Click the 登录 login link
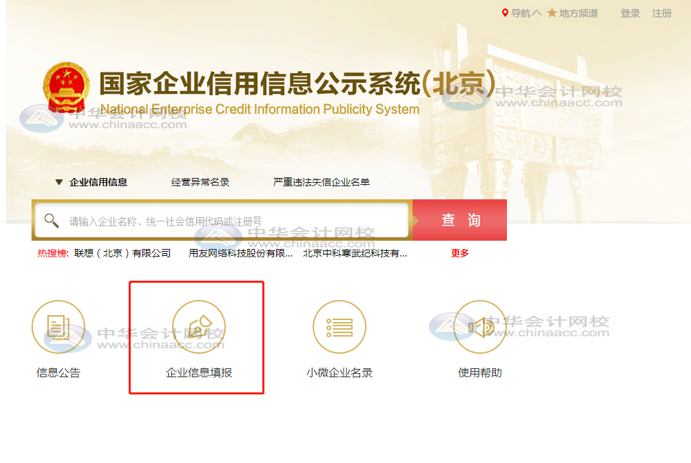Image resolution: width=691 pixels, height=463 pixels. click(x=630, y=14)
